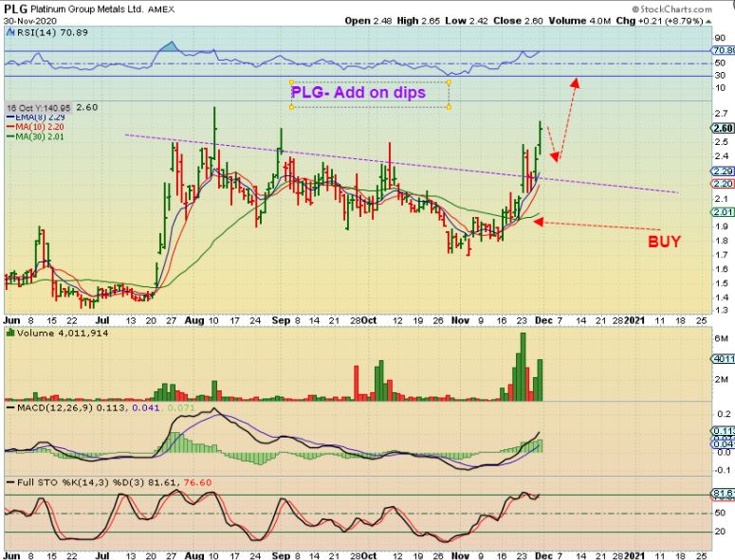735x560 pixels.
Task: Click the up-triangle icon beside Chg
Action: click(x=708, y=22)
